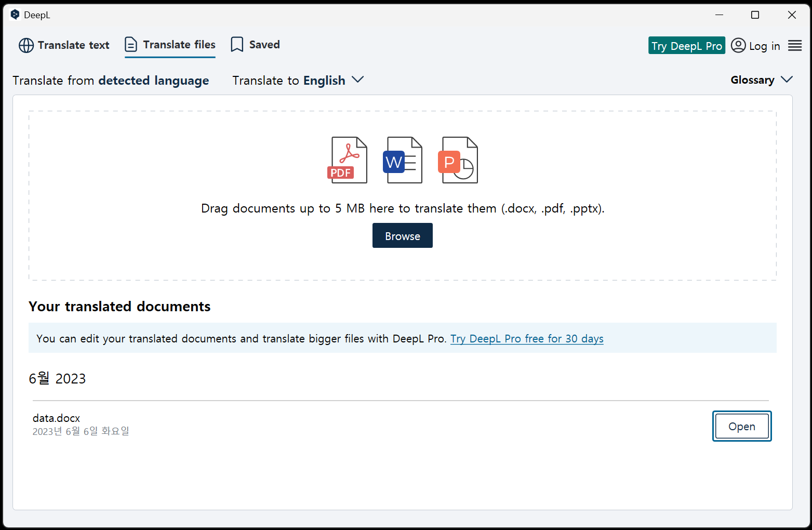Click Log in

click(764, 46)
